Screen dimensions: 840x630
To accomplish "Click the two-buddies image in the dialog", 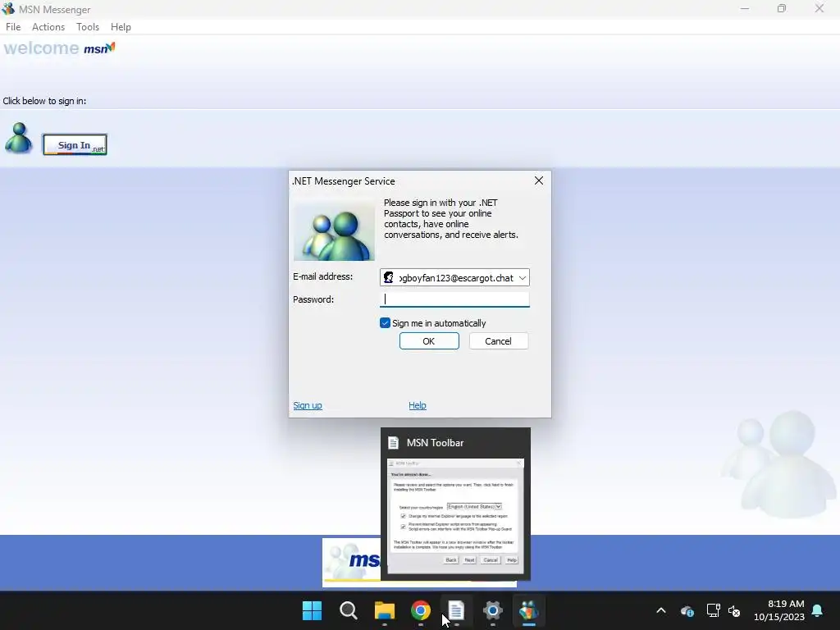I will (x=335, y=231).
